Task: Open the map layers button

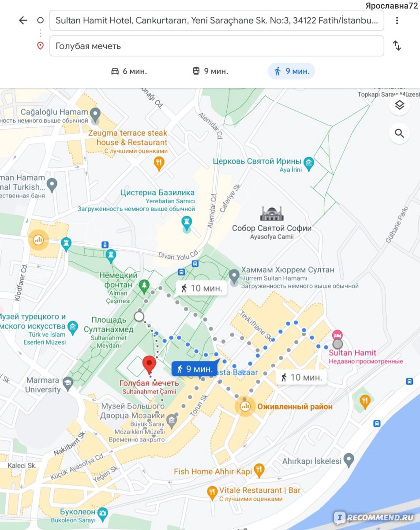Action: [400, 105]
